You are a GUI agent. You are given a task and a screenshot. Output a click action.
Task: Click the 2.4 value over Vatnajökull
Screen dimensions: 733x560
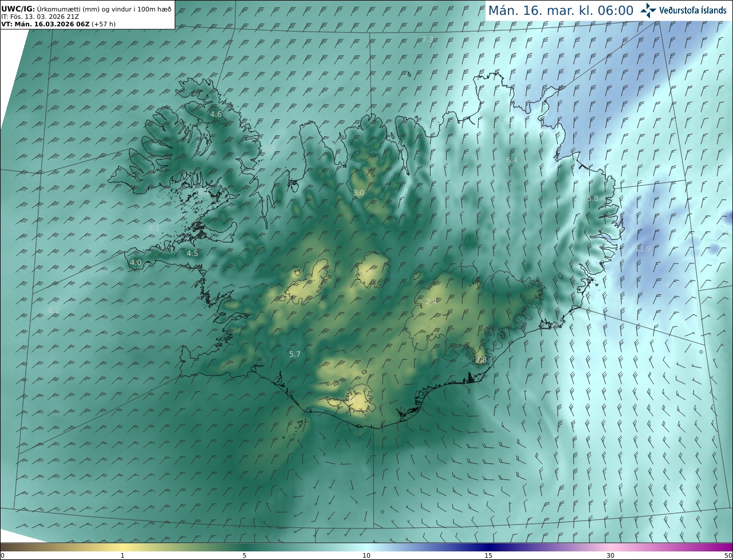[x=431, y=302]
